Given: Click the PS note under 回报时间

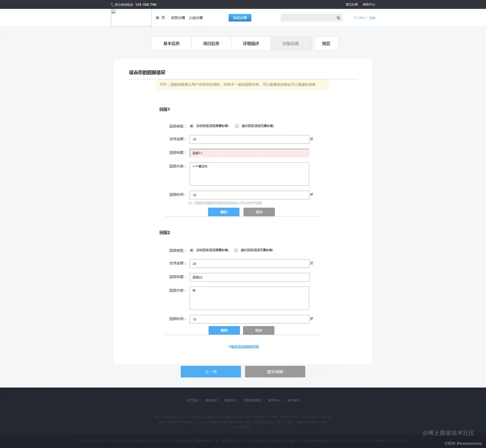Looking at the screenshot, I should point(225,203).
